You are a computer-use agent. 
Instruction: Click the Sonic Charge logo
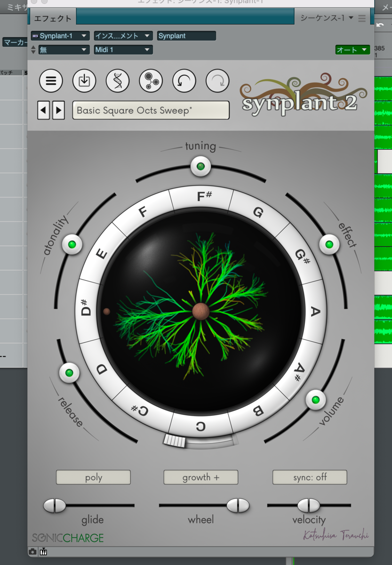pos(68,537)
